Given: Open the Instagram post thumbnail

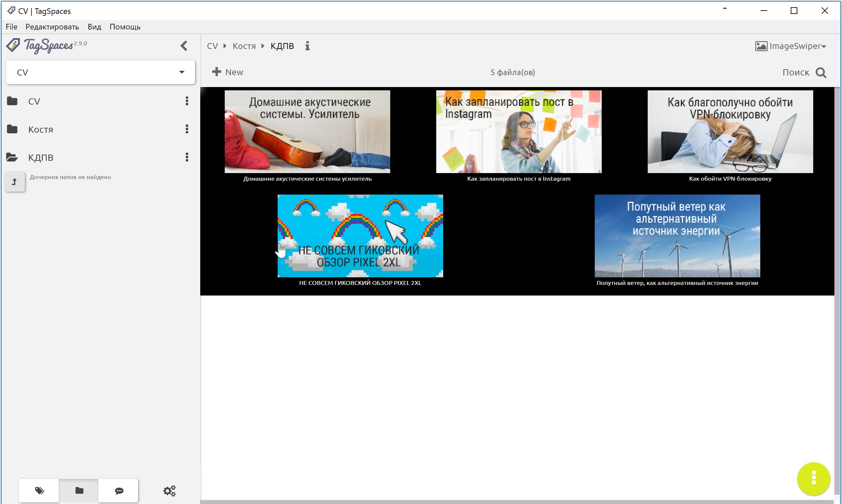Looking at the screenshot, I should (x=519, y=131).
